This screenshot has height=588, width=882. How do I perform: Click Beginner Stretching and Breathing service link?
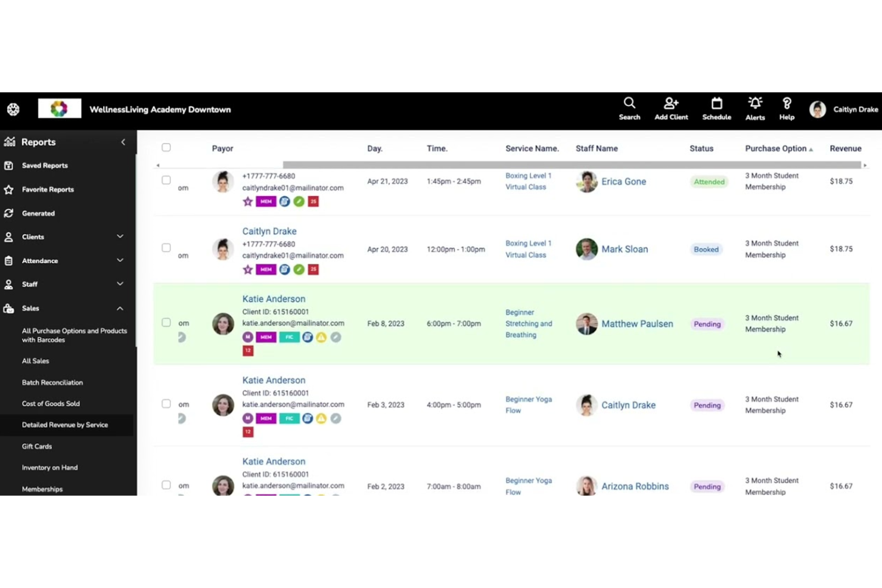click(x=528, y=323)
